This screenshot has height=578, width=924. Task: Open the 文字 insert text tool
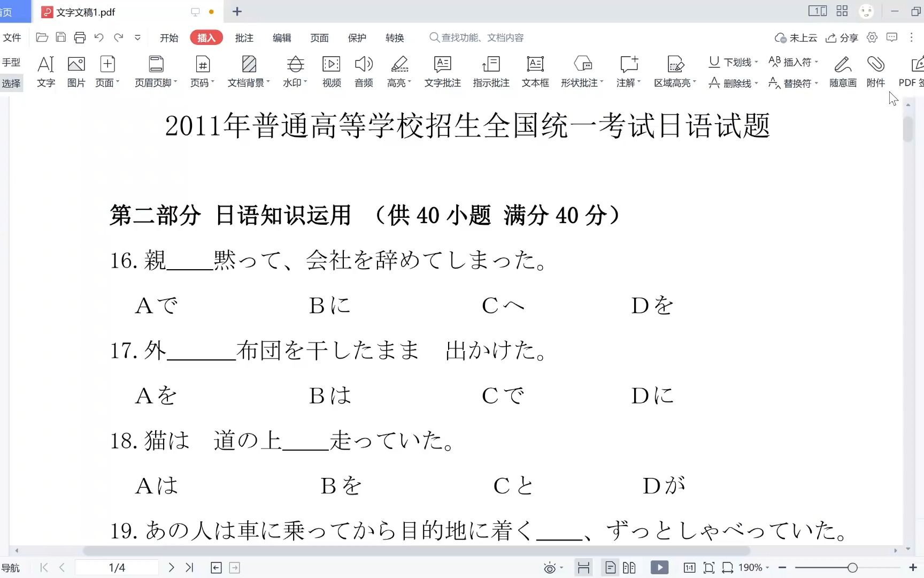46,72
